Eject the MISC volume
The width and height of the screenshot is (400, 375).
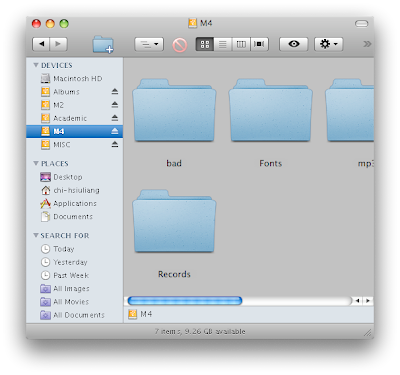click(115, 144)
